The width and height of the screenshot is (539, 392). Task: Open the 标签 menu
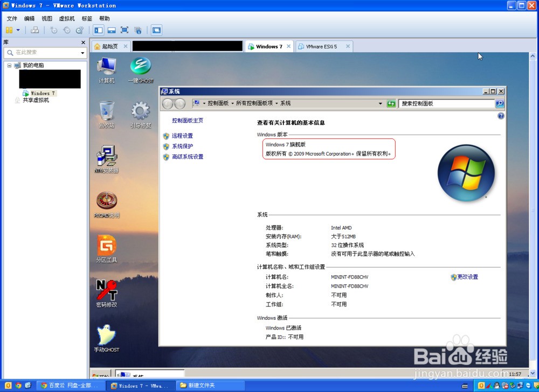coord(87,18)
